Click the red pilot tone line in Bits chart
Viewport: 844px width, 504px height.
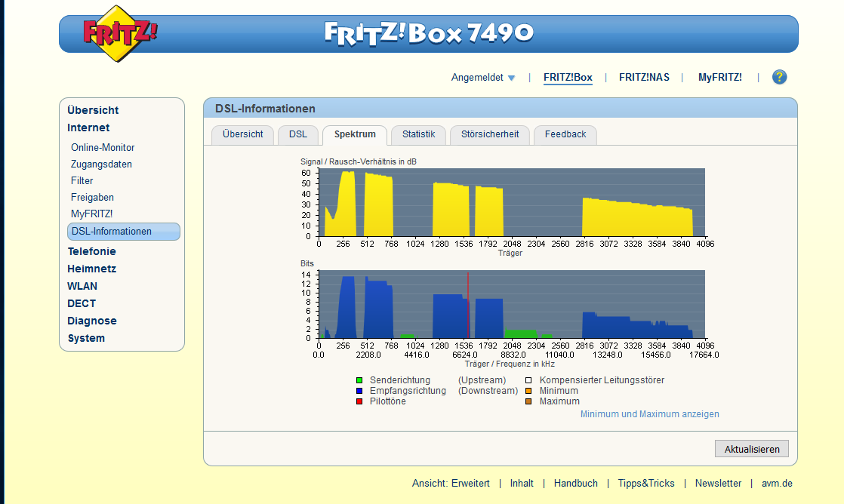tap(468, 305)
